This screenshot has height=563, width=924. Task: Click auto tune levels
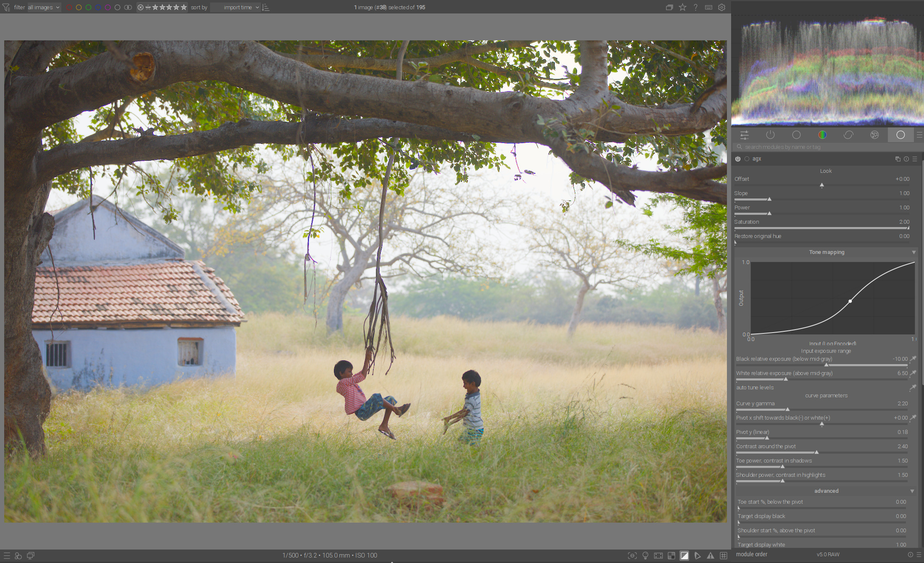tap(755, 388)
